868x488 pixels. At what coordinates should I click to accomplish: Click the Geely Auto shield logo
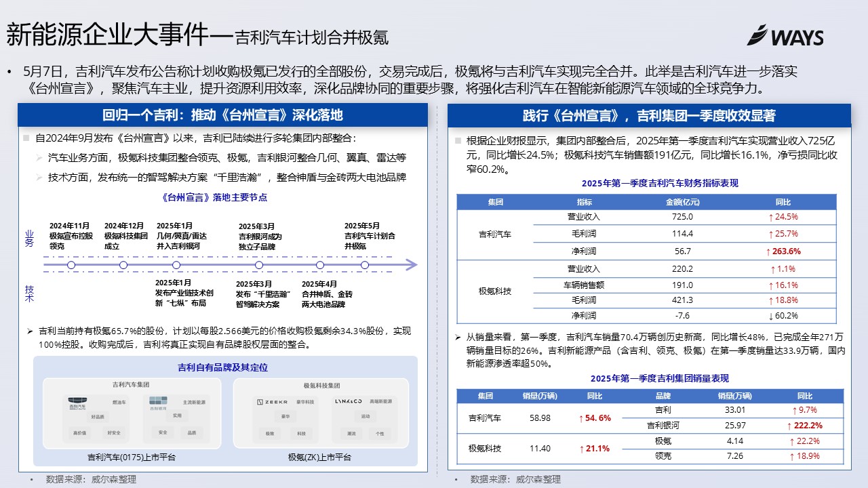click(x=77, y=404)
